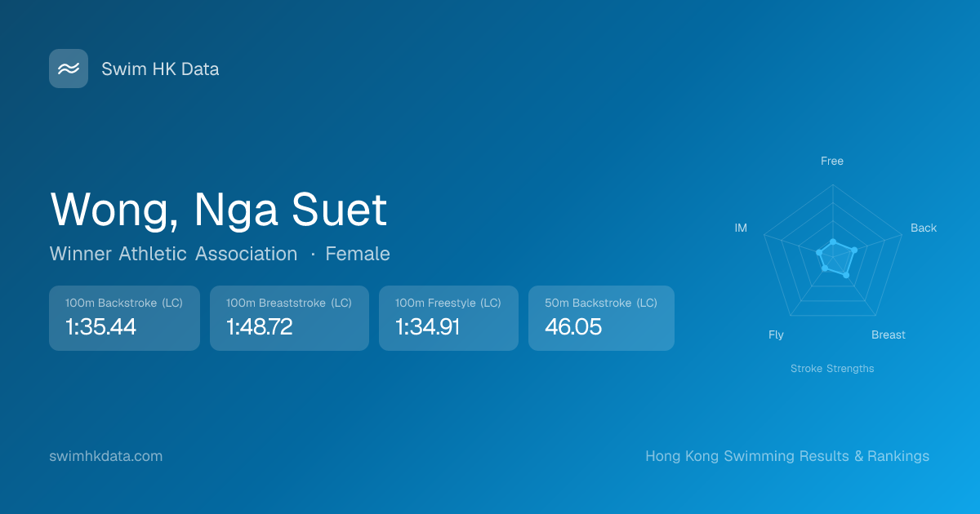Open the 50m Backstroke (LC) time card
This screenshot has width=980, height=514.
[601, 318]
